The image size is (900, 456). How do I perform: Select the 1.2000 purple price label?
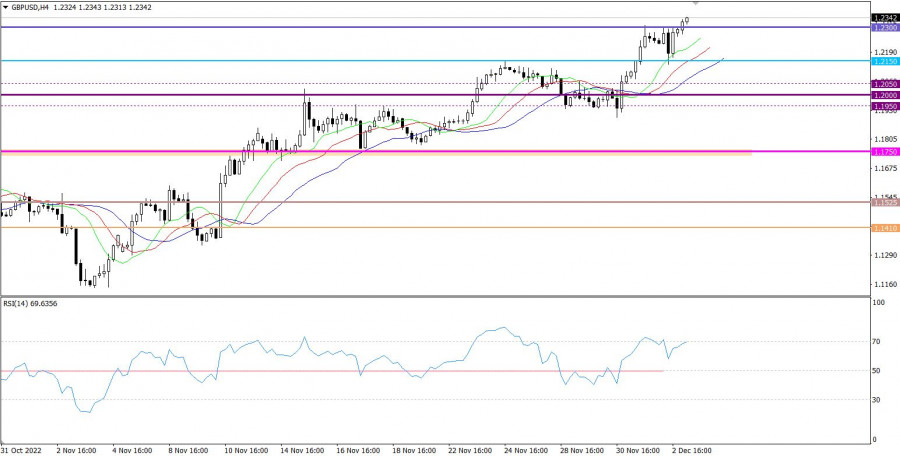pyautogui.click(x=884, y=95)
